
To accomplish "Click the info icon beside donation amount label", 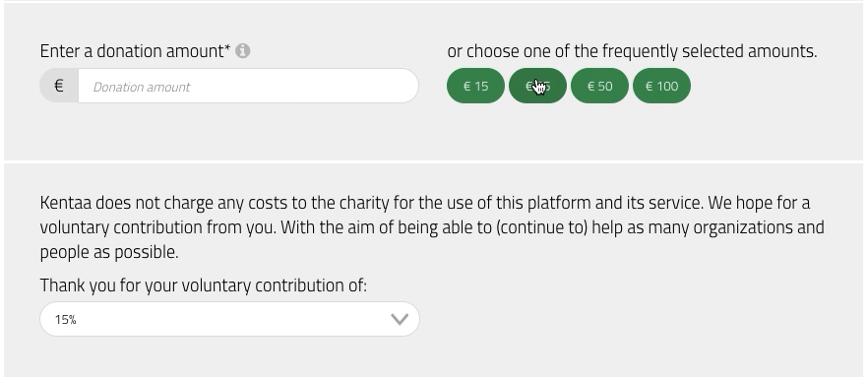I will pos(242,51).
